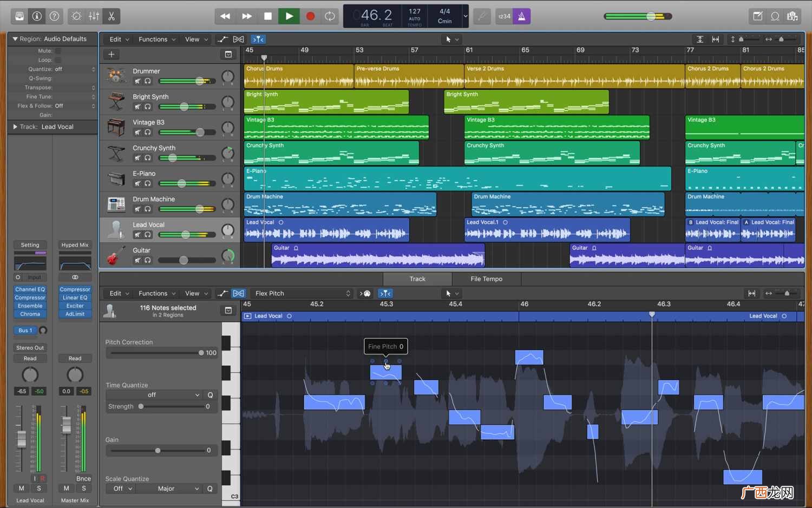This screenshot has height=508, width=812.
Task: Open Editors scissors icon
Action: pyautogui.click(x=112, y=16)
